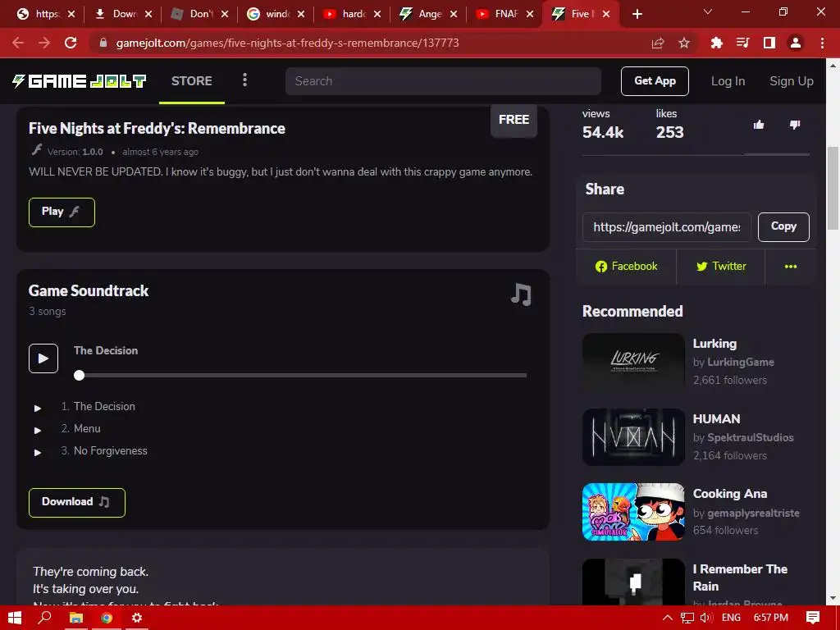The width and height of the screenshot is (840, 630).
Task: Open the Chrome three-dot menu
Action: click(x=822, y=43)
